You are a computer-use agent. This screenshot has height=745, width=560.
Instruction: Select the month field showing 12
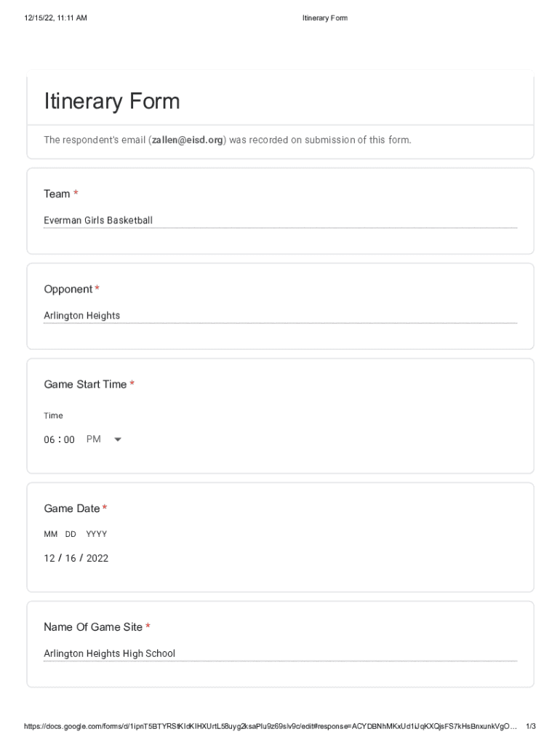click(49, 558)
